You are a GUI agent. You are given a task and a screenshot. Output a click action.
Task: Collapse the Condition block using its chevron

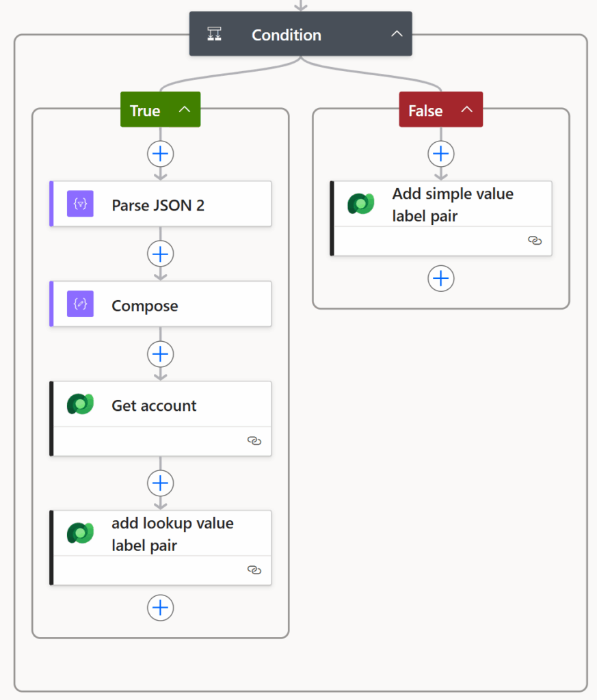click(397, 34)
